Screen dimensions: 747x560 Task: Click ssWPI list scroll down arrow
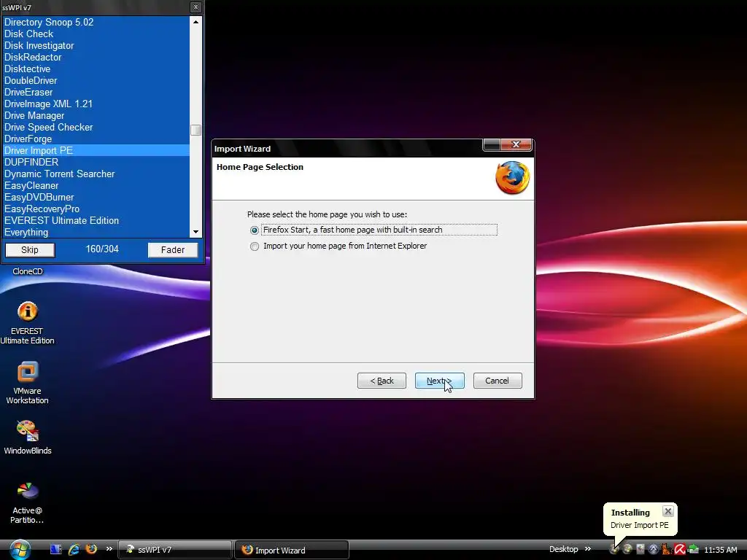[196, 232]
